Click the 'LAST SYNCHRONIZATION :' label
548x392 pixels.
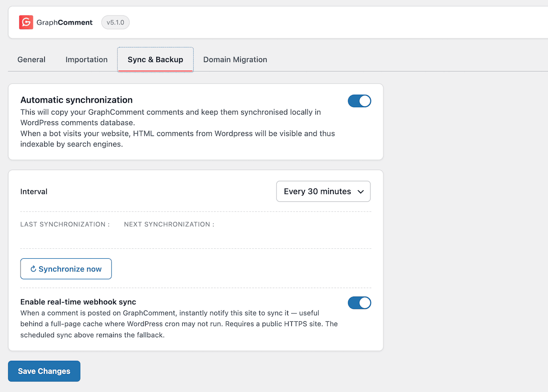click(65, 225)
